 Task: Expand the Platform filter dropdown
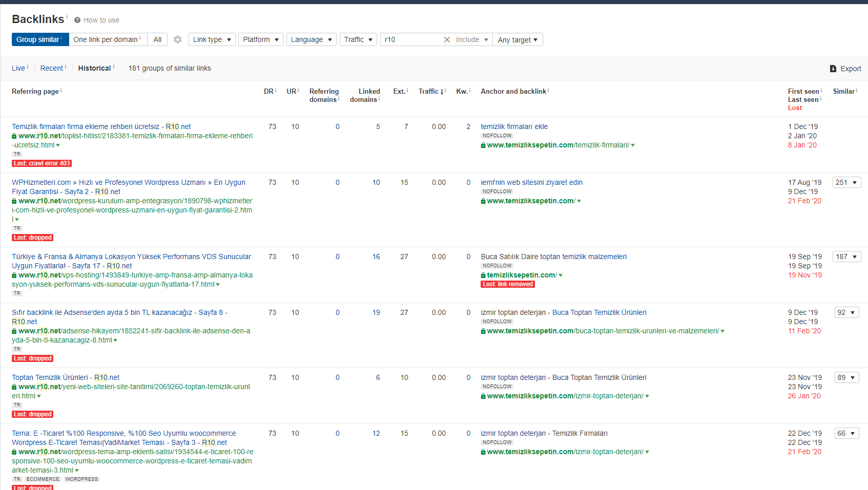point(260,39)
